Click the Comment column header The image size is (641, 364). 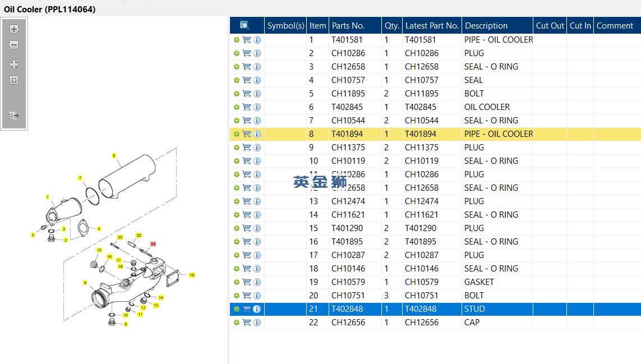617,25
